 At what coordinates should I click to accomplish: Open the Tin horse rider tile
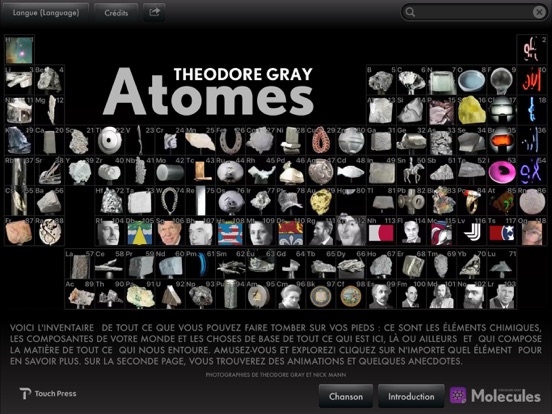tap(412, 171)
